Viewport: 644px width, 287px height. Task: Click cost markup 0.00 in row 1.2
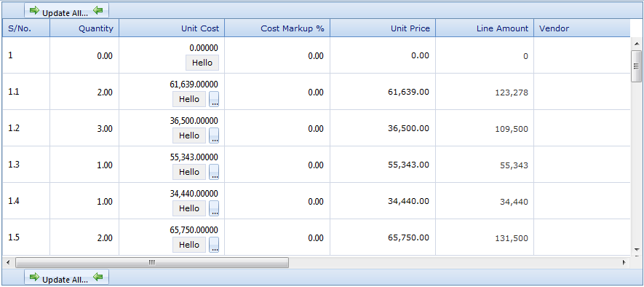(316, 129)
